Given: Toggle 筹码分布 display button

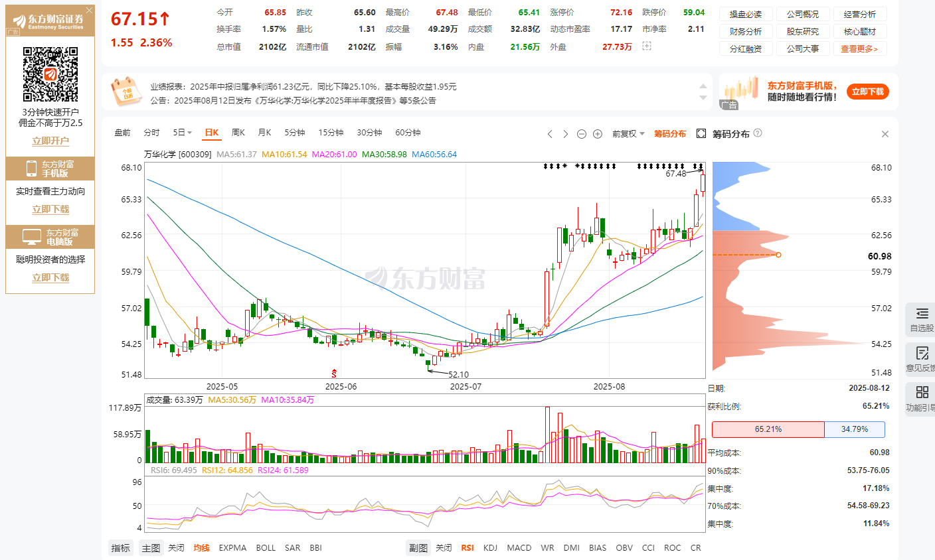Looking at the screenshot, I should (x=670, y=134).
